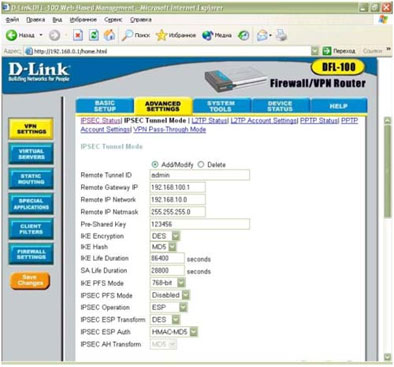Open the Device Status tab
Image resolution: width=394 pixels, height=367 pixels.
coord(280,106)
